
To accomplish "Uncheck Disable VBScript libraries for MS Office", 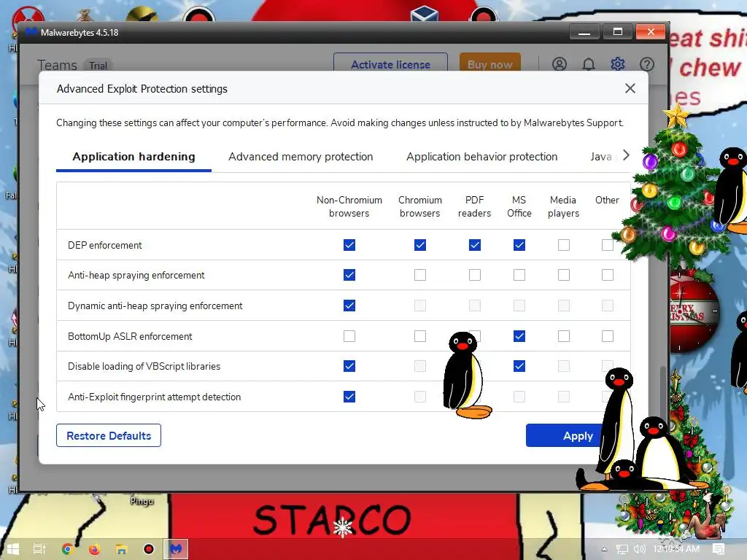I will click(x=519, y=366).
